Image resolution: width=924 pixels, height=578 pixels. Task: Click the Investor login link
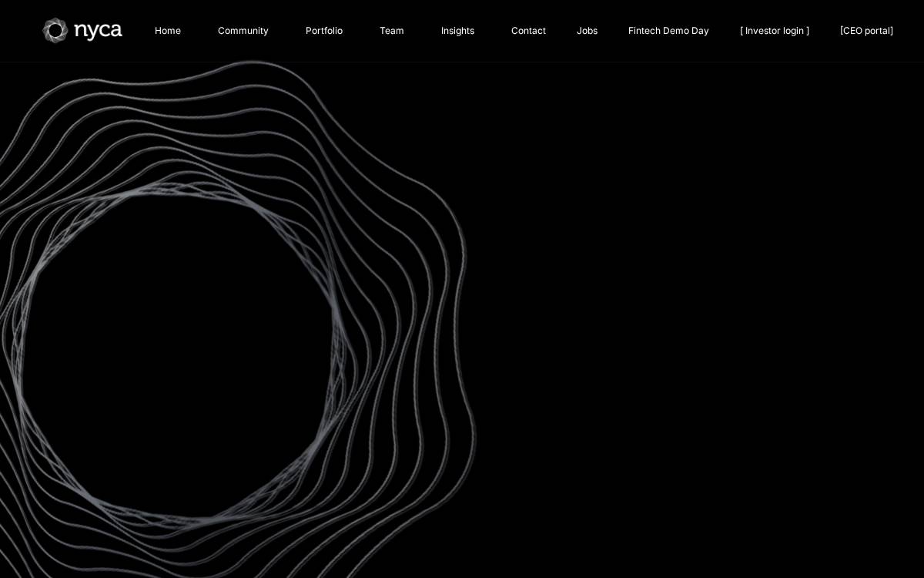click(775, 31)
